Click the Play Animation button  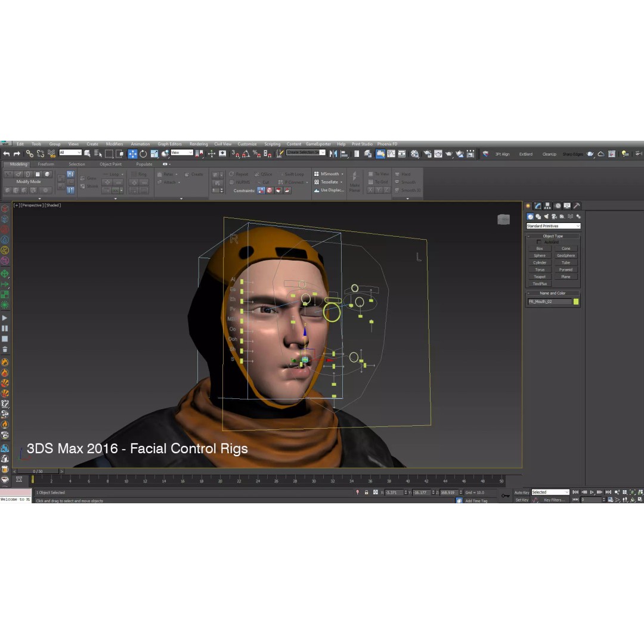pos(592,492)
